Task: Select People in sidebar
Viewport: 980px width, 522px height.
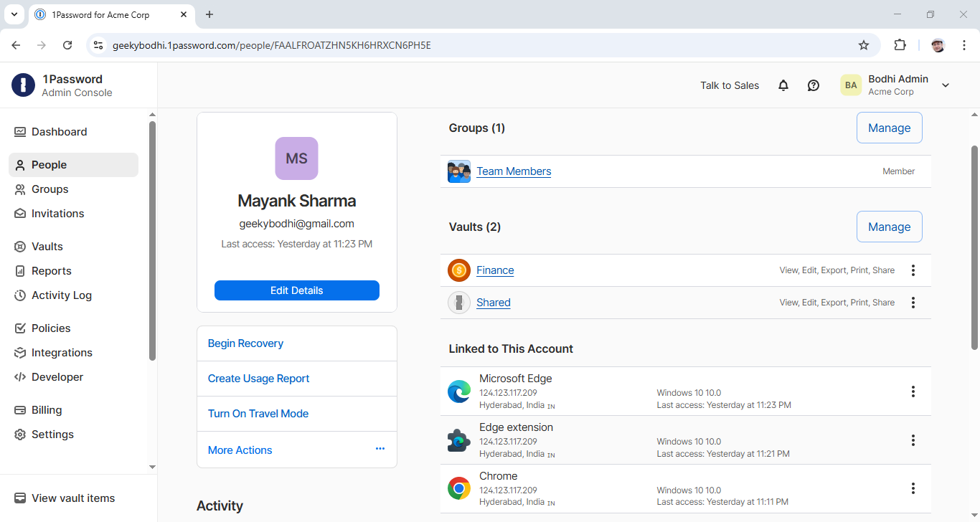Action: tap(73, 165)
